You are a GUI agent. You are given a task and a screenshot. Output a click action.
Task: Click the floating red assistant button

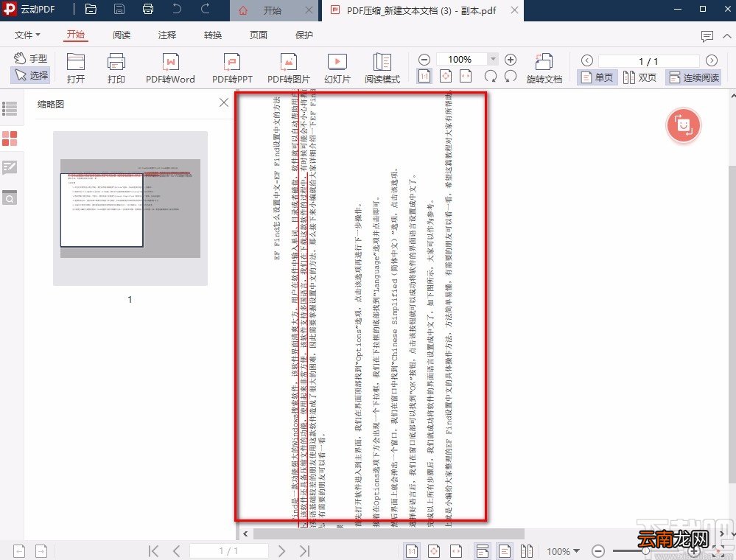(684, 125)
